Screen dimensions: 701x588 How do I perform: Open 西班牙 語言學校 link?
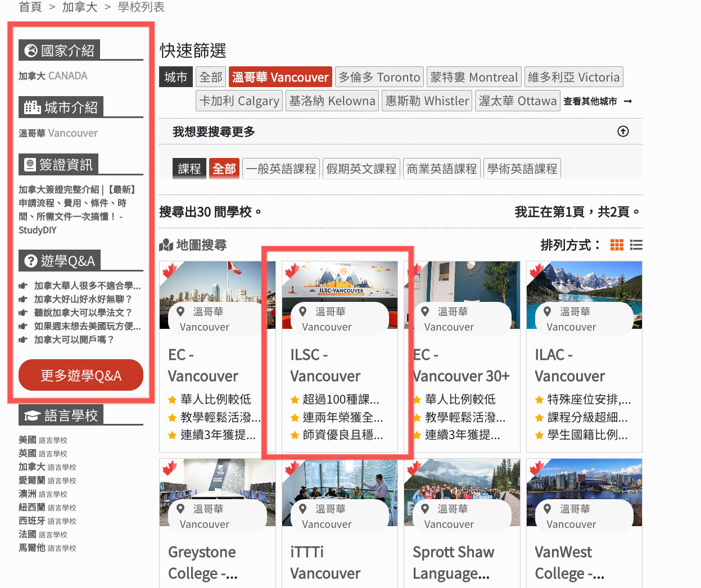(47, 521)
